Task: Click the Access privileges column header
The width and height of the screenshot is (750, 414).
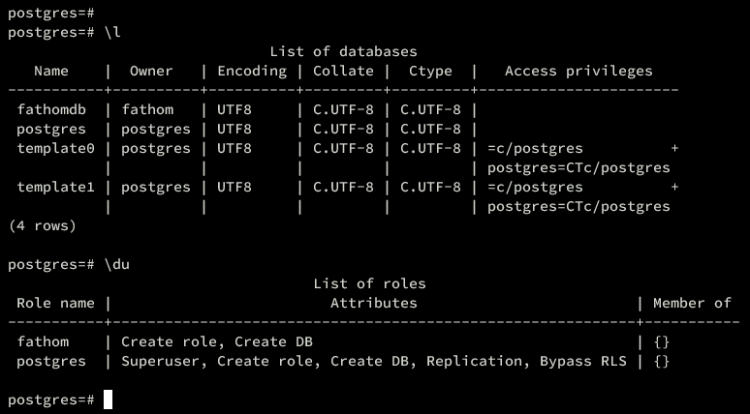Action: pyautogui.click(x=578, y=71)
